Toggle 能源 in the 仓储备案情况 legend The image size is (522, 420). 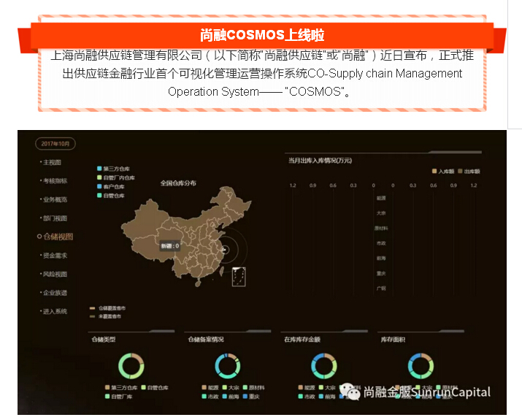coord(210,388)
